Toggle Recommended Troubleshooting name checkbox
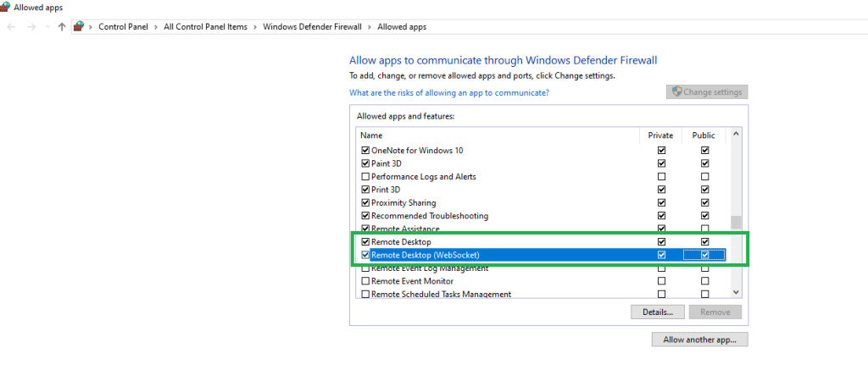The image size is (868, 381). point(365,216)
